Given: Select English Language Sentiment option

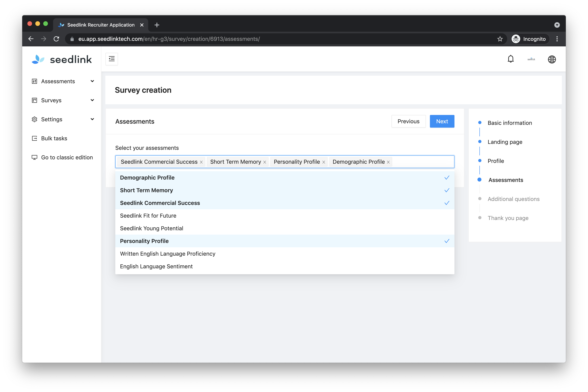Looking at the screenshot, I should [285, 267].
